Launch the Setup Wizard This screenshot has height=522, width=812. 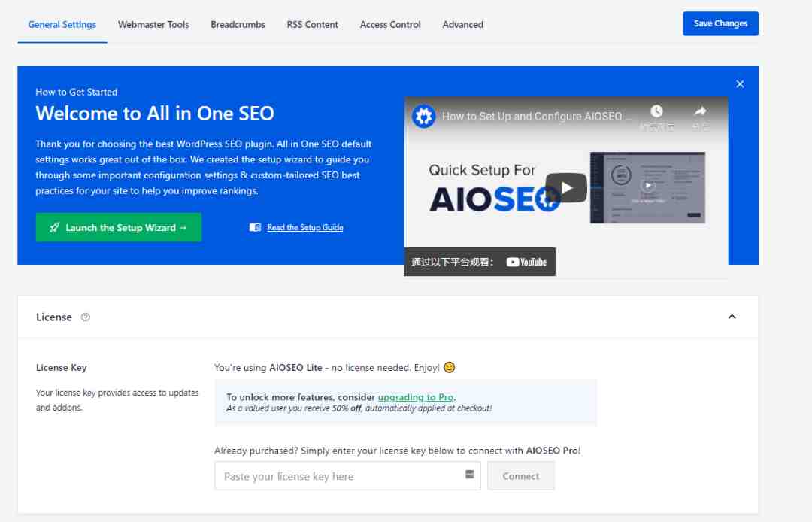click(119, 227)
